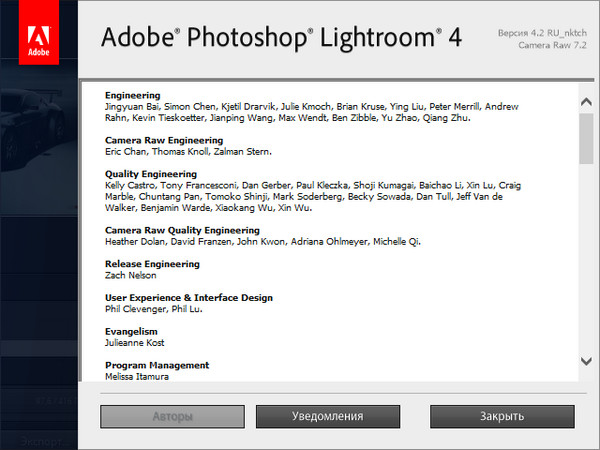Click the Quality Engineering heading
The height and width of the screenshot is (450, 600).
click(150, 174)
